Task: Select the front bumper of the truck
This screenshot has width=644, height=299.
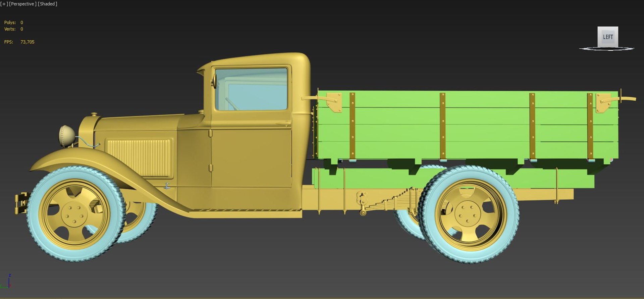Action: 20,203
